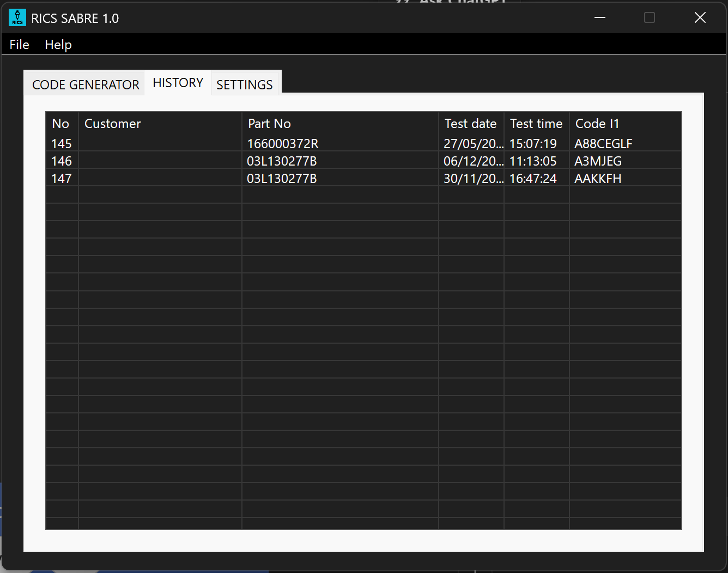Click test date 30/11/20...

point(474,179)
